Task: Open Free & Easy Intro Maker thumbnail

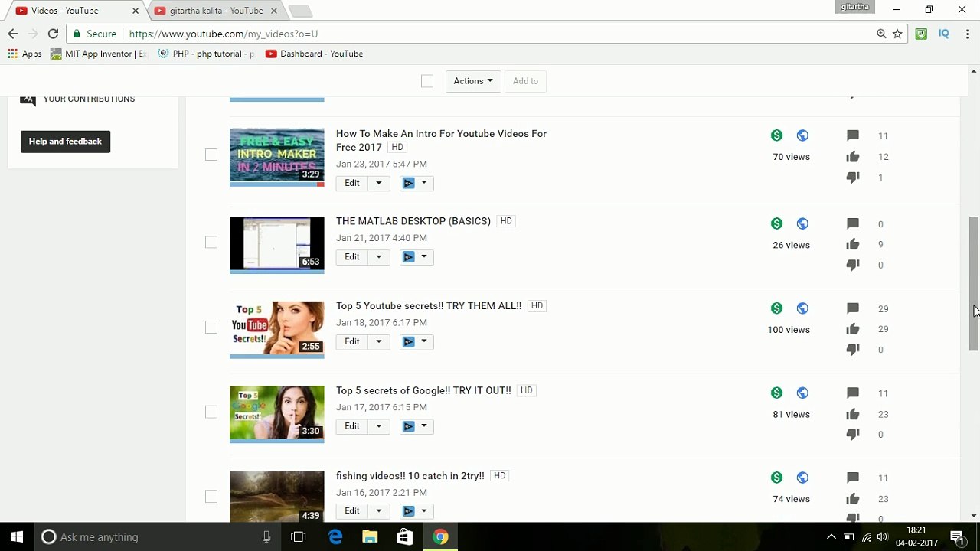Action: tap(277, 156)
